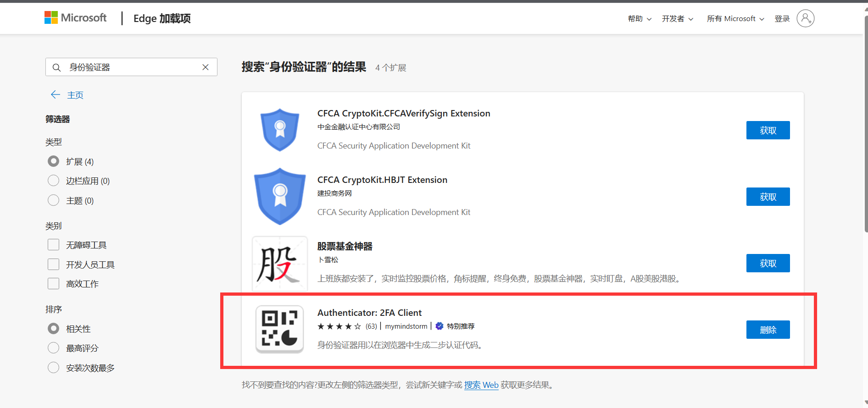Open the 搜索 Web link
The height and width of the screenshot is (408, 868).
pyautogui.click(x=481, y=385)
